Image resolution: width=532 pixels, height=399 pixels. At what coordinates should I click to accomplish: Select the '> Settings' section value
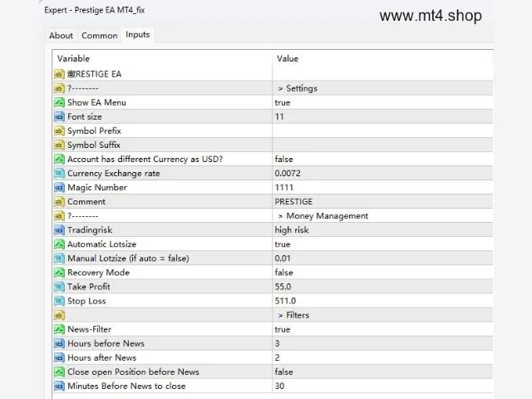click(x=298, y=89)
